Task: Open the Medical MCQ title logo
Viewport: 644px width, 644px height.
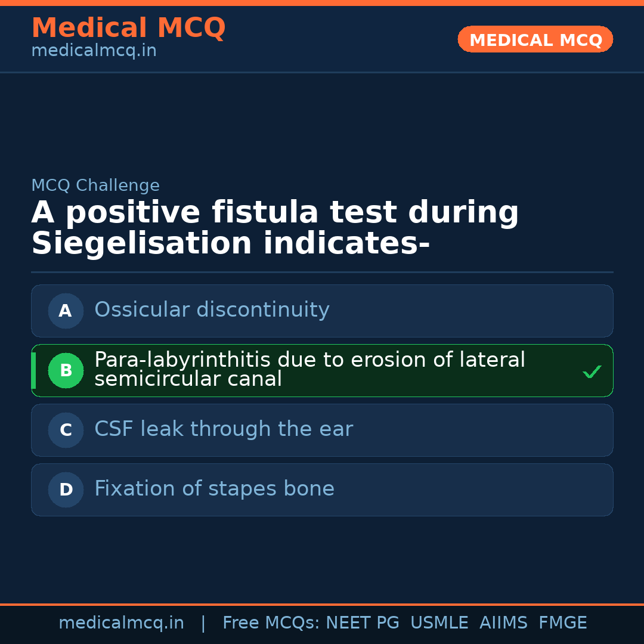Action: click(x=128, y=28)
